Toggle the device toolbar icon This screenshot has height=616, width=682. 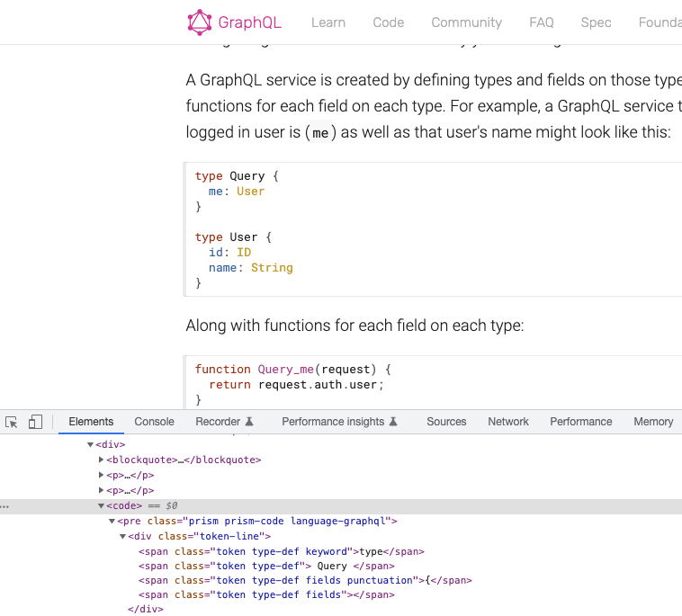click(35, 422)
